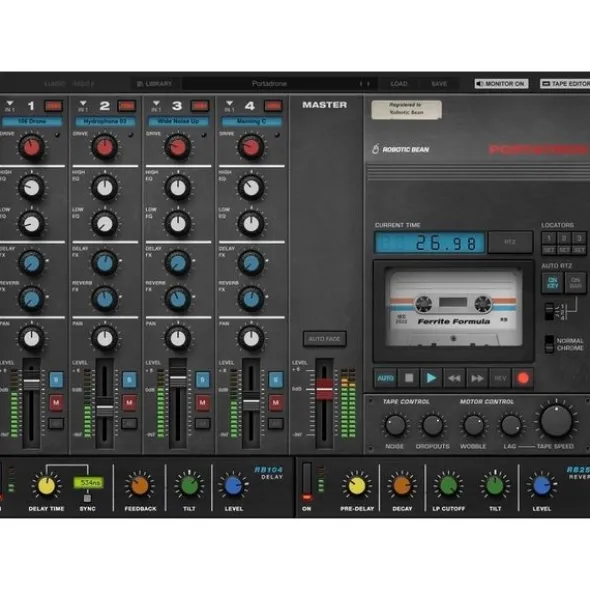Click channel 1 Pan knob
Viewport: 590px width, 591px height.
32,338
